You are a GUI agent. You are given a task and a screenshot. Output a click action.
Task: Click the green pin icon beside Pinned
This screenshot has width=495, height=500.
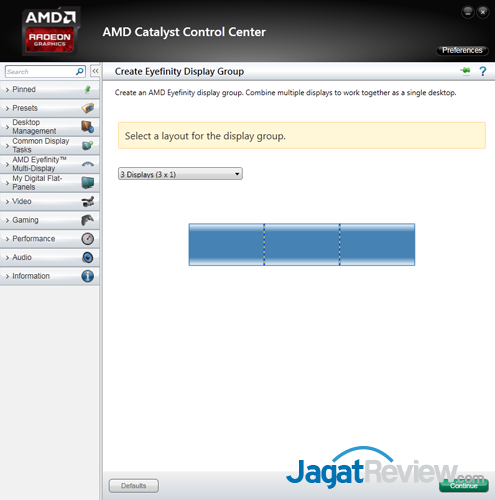click(x=88, y=89)
